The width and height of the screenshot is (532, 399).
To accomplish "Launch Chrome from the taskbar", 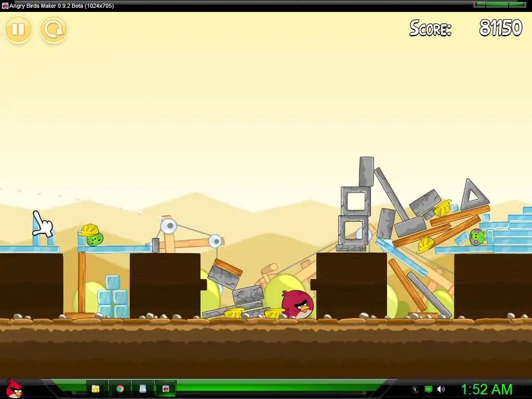I will (120, 389).
